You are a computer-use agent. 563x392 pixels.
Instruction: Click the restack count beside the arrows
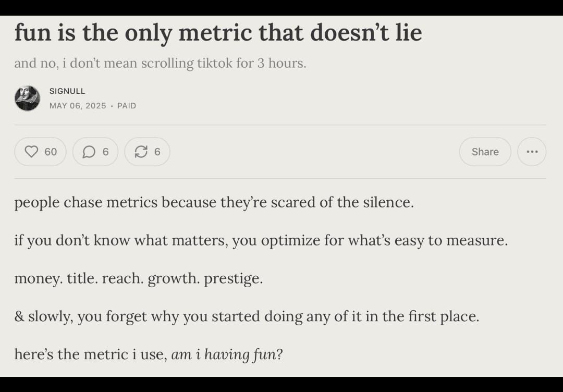(157, 152)
